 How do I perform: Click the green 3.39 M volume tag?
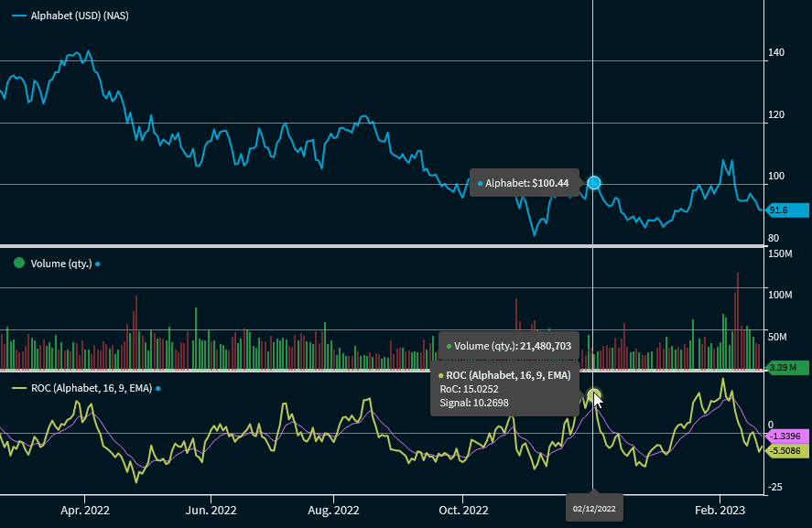pos(785,368)
